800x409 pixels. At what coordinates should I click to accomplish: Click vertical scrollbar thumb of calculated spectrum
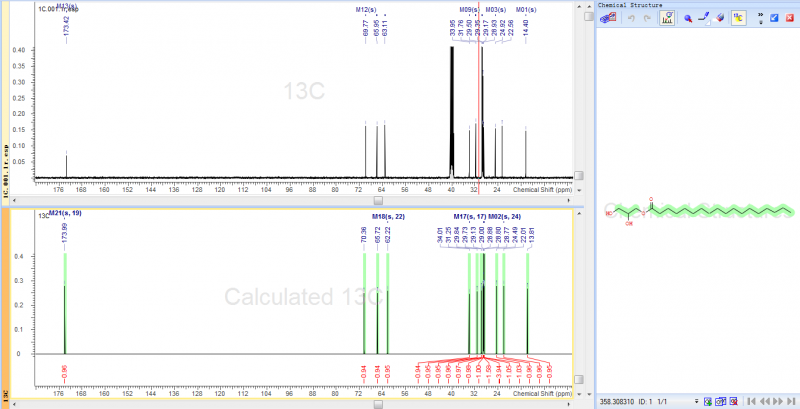pos(579,379)
